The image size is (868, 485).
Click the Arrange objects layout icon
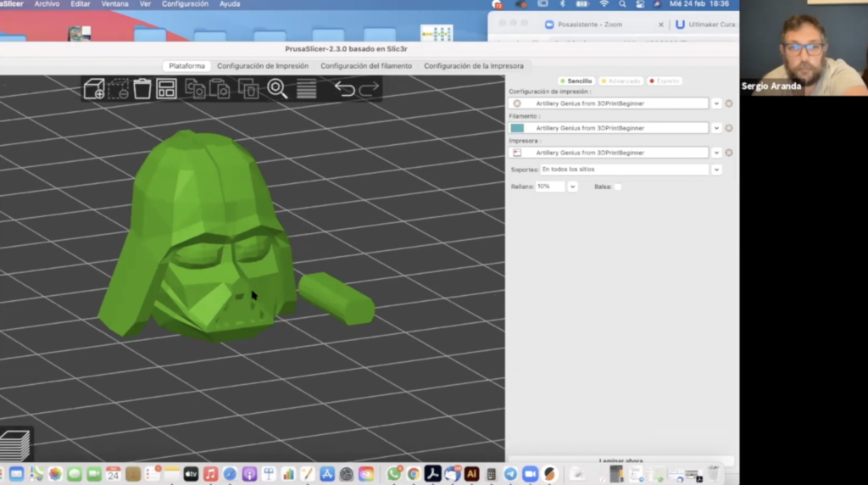(x=166, y=88)
